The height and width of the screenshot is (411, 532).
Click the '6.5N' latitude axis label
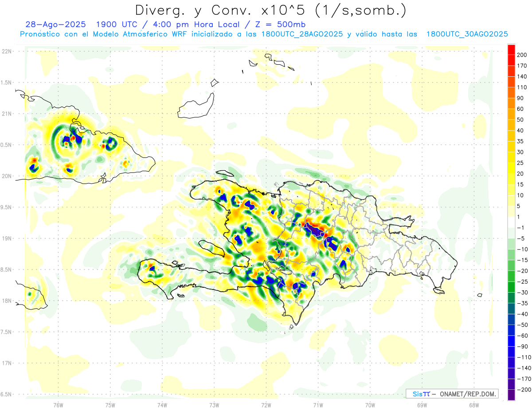[7, 394]
